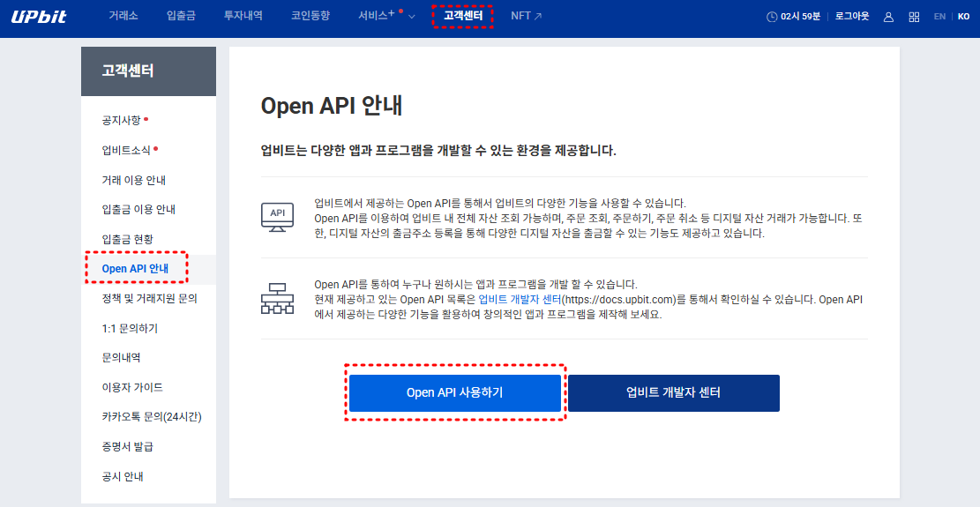Click the Open API 안내 page title

[x=332, y=106]
